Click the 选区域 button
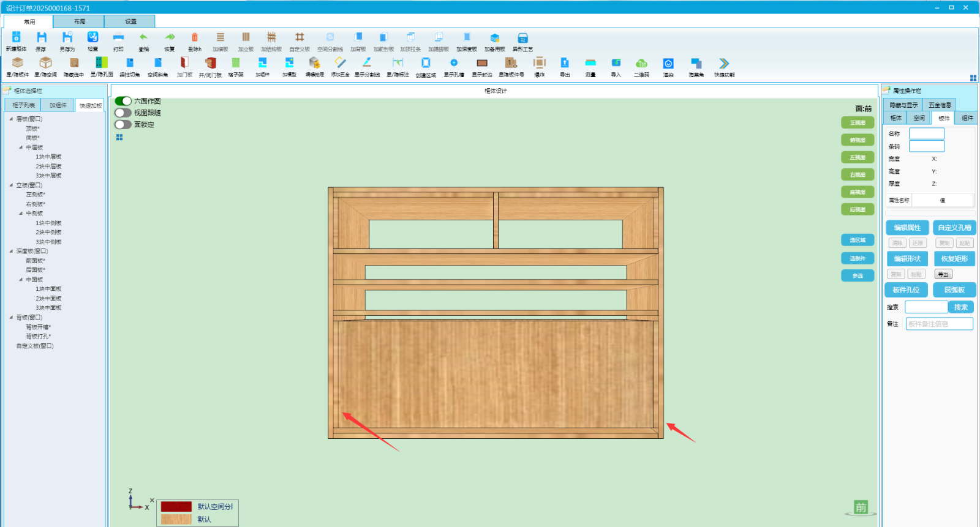980x527 pixels. click(x=858, y=240)
